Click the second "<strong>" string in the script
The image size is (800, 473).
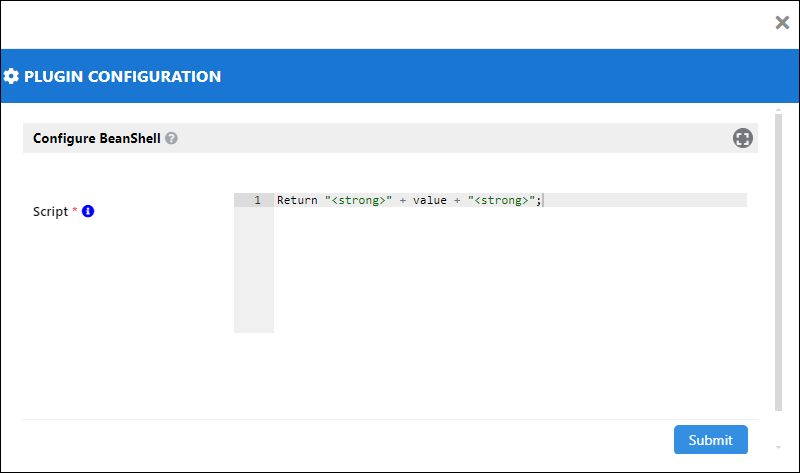click(x=501, y=200)
